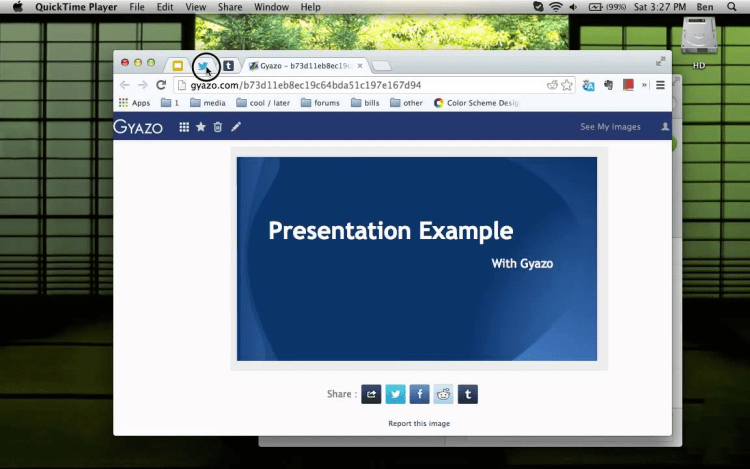Open the Apps bookmarks shortcut

coord(134,103)
